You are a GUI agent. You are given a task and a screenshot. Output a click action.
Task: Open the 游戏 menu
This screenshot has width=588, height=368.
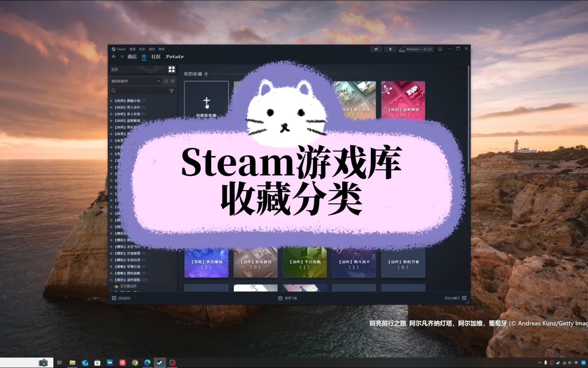(x=152, y=49)
